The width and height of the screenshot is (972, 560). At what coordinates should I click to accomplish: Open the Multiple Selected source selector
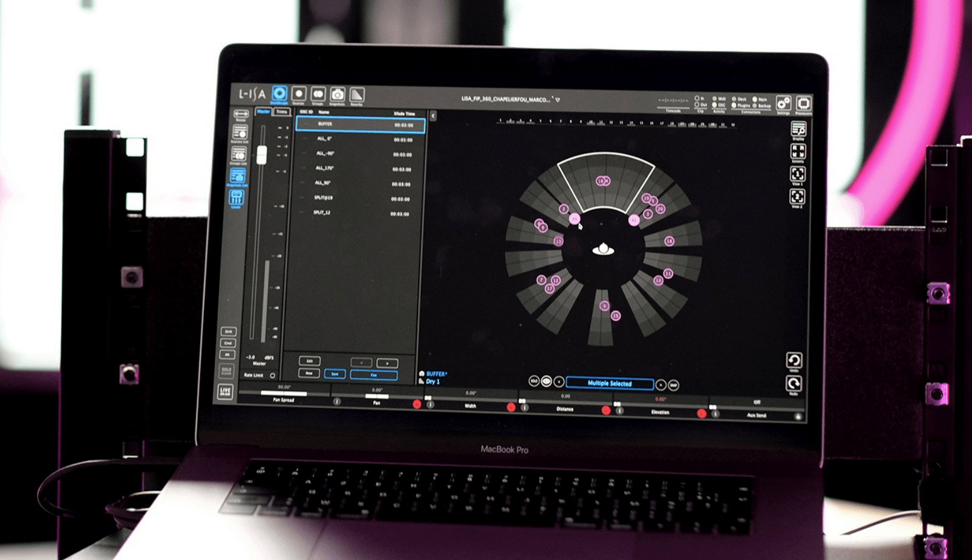(610, 383)
